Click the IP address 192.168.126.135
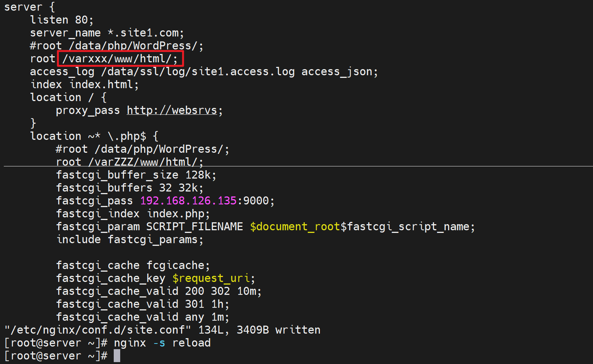Viewport: 593px width, 364px height. pos(188,201)
